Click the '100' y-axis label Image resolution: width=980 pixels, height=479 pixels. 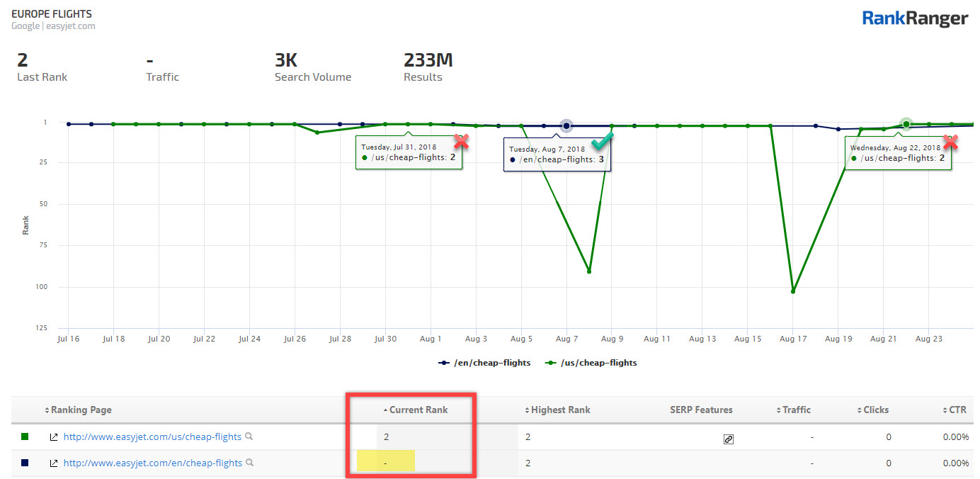click(x=41, y=287)
